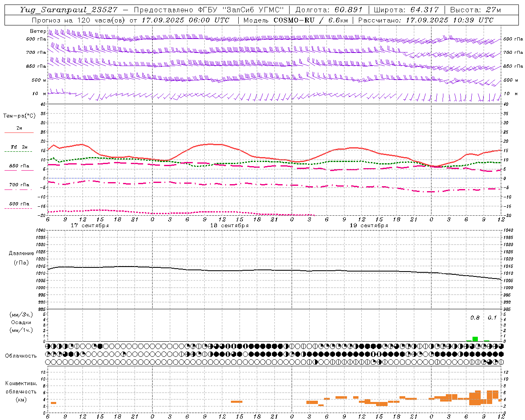Screen dimensions: 525x420
Task: Click the (мм/3ч.) precipitation unit label
Action: 21,315
